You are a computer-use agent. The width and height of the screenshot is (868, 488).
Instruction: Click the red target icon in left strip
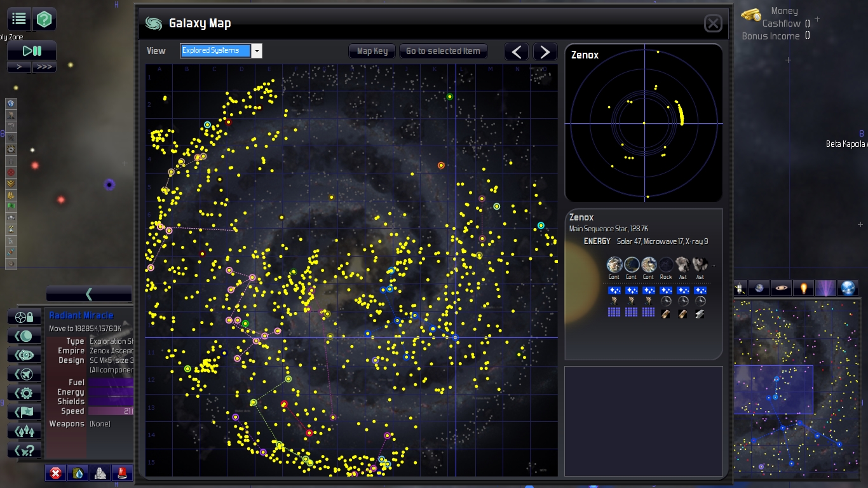(10, 172)
